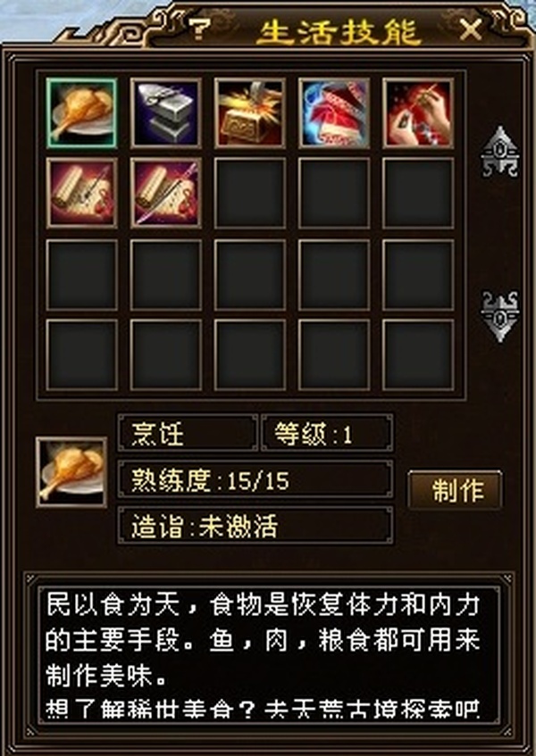The image size is (536, 756).
Task: Open the question mark help icon
Action: pos(198,29)
